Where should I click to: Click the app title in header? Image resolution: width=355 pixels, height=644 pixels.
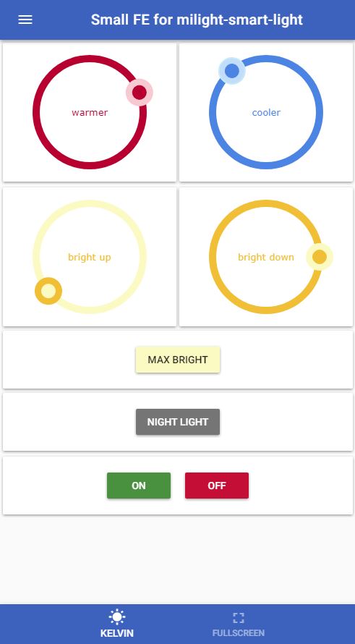pos(197,20)
